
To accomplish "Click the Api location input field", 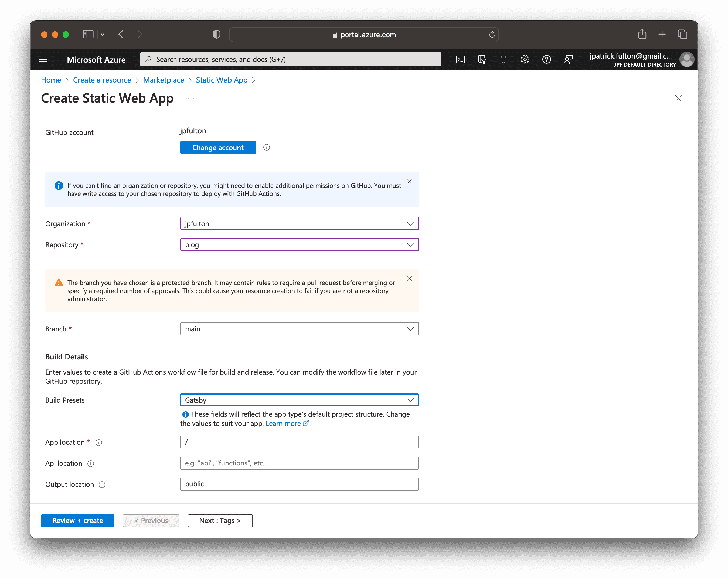I will (x=299, y=463).
